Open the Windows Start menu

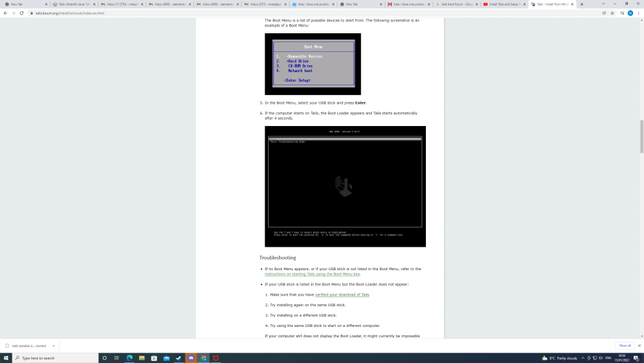[x=6, y=358]
